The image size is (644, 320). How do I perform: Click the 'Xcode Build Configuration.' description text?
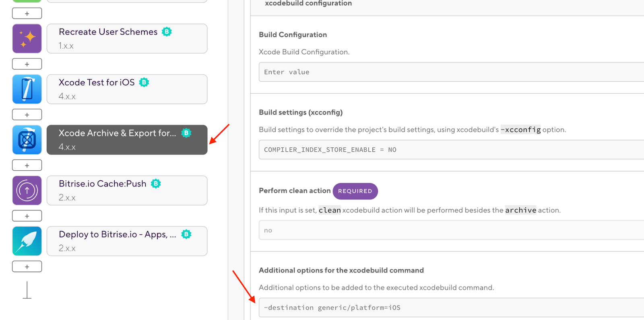click(304, 52)
